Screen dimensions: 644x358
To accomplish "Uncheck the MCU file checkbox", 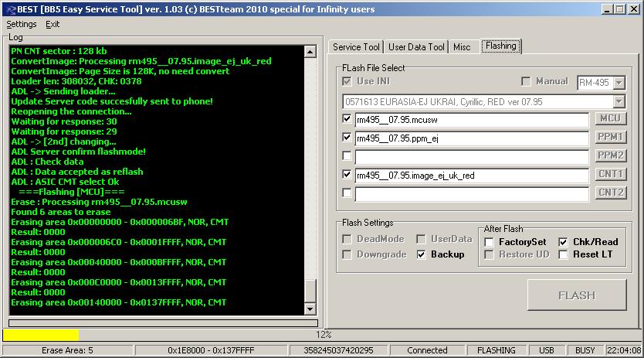I will 347,119.
